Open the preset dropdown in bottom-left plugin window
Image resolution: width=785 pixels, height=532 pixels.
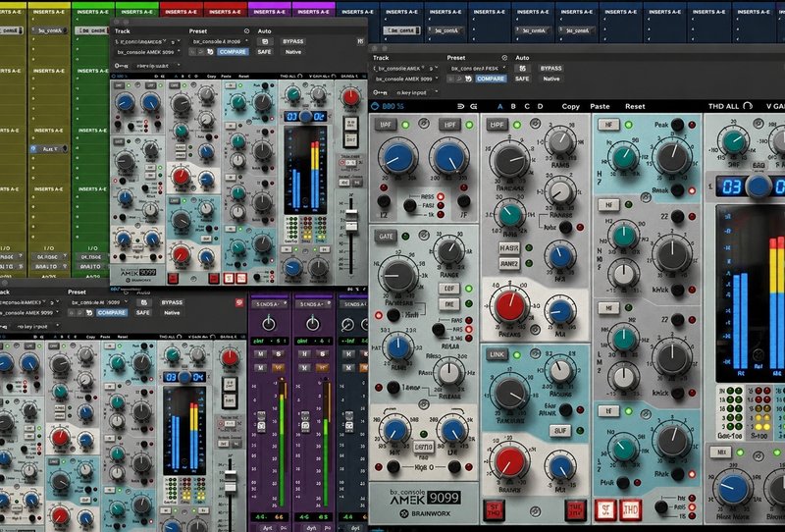coord(99,302)
